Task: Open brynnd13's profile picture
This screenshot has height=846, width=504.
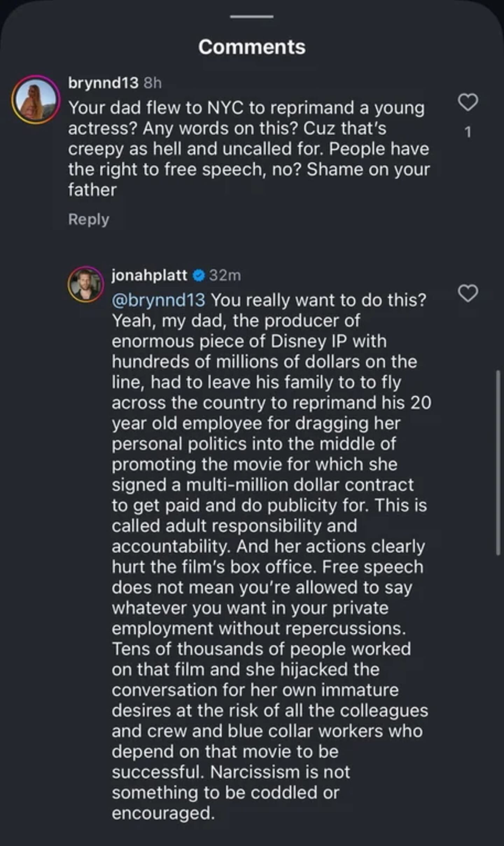Action: pos(36,99)
